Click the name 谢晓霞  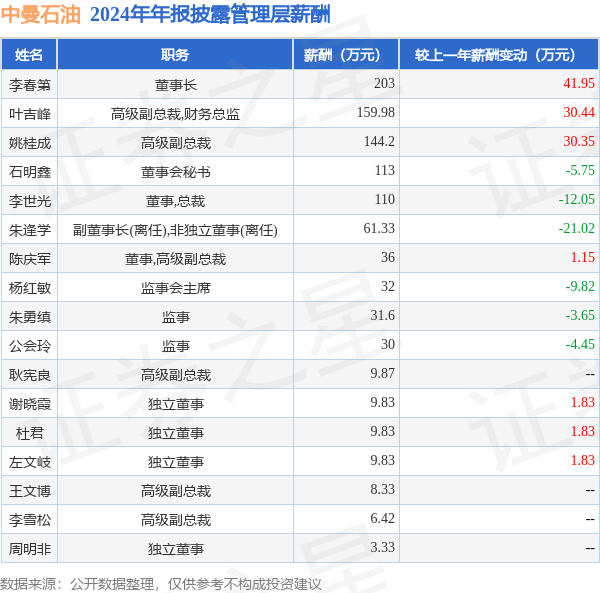pos(30,404)
